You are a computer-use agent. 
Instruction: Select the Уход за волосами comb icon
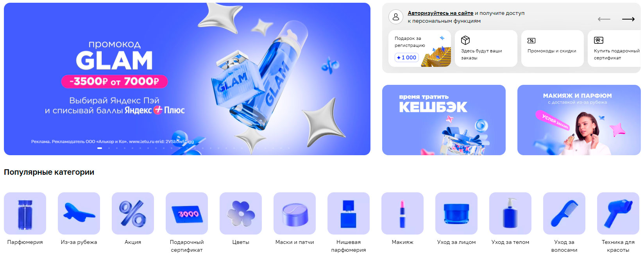[x=564, y=213]
